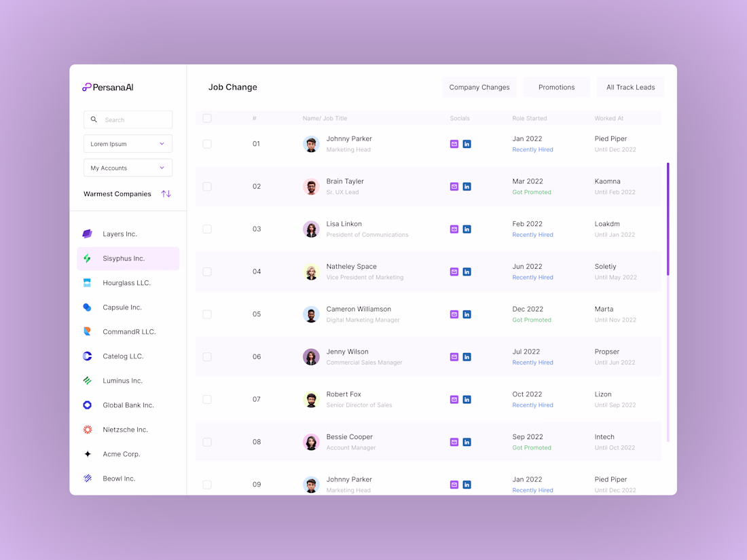
Task: Select Global Bank Inc. in company list
Action: click(128, 405)
